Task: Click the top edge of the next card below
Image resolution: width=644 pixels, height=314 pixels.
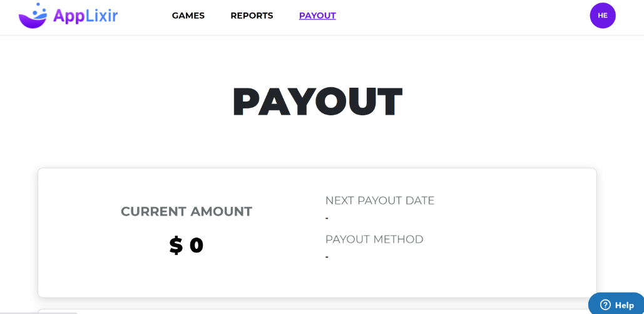Action: coord(313,310)
